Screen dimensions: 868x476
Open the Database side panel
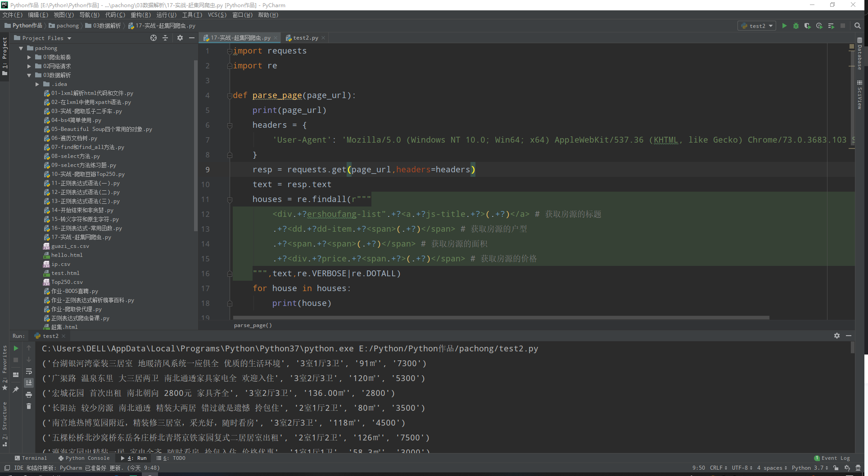[x=859, y=54]
